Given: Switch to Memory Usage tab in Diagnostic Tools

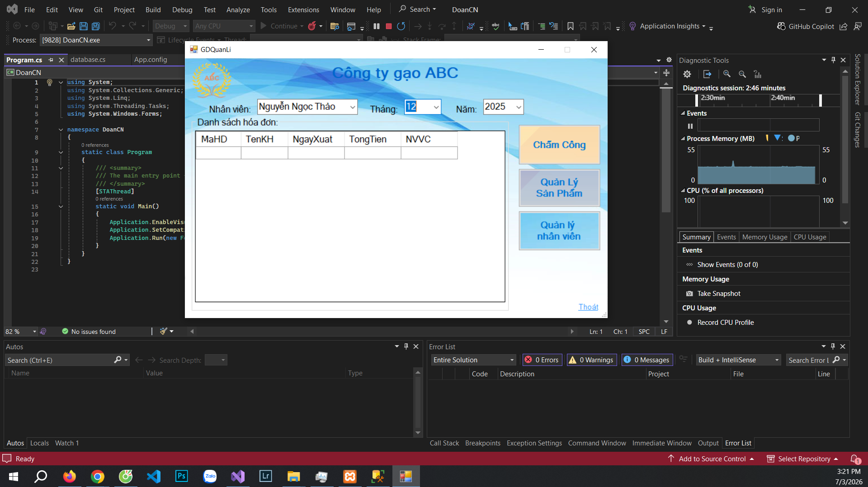Looking at the screenshot, I should pyautogui.click(x=764, y=237).
